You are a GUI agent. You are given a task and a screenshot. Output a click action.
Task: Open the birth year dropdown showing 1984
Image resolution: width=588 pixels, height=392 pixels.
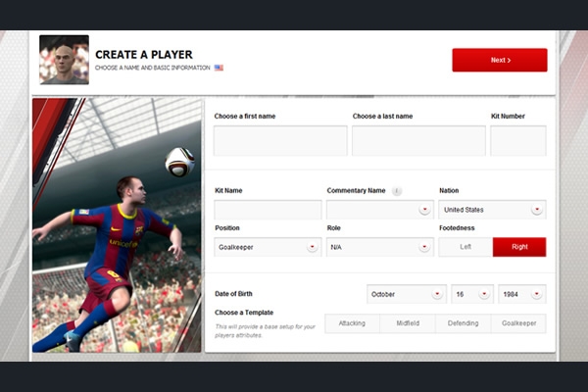click(522, 294)
